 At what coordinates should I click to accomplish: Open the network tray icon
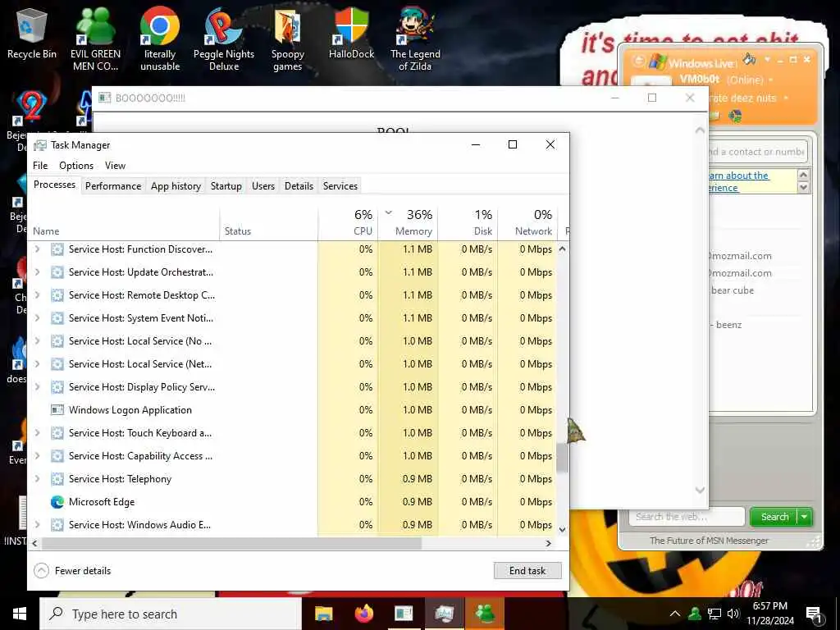[x=714, y=614]
